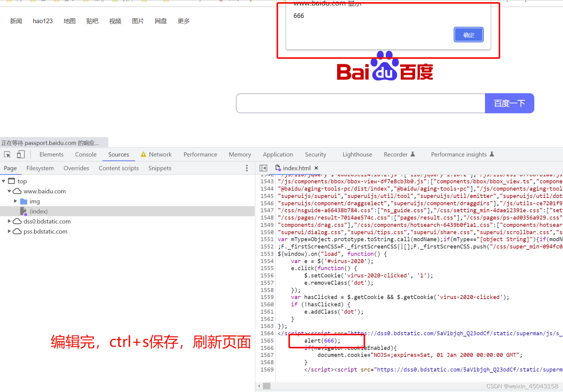Collapse the top tree node
Viewport: 563px width, 392px height.
4,181
